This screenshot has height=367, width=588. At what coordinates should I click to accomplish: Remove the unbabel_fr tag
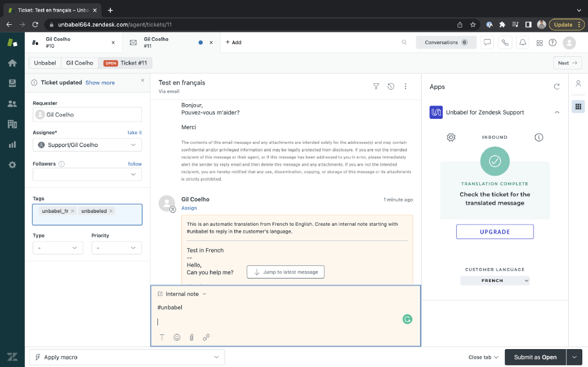[73, 211]
